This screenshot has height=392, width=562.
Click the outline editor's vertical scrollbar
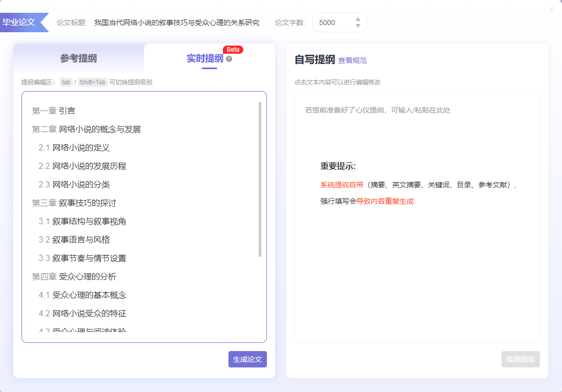pyautogui.click(x=260, y=179)
